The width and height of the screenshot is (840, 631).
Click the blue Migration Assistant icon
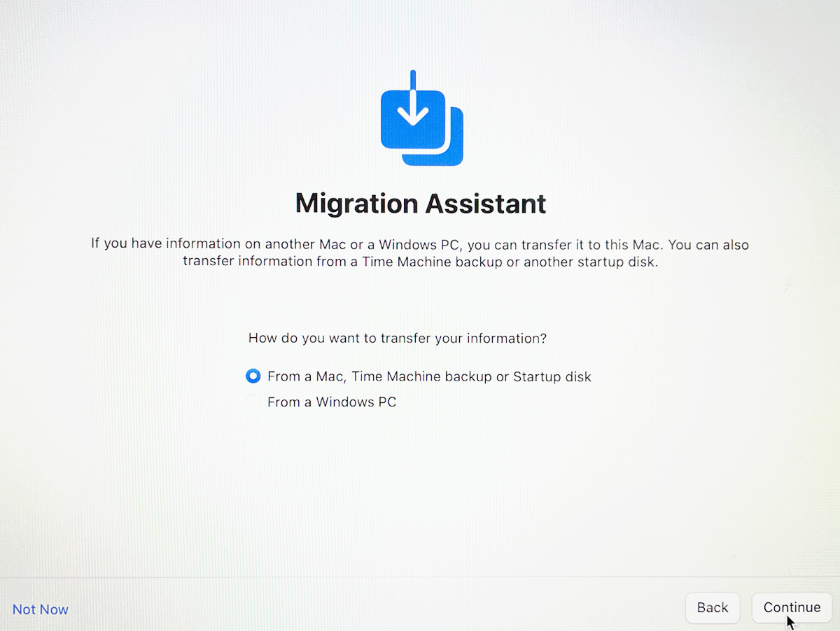point(420,120)
